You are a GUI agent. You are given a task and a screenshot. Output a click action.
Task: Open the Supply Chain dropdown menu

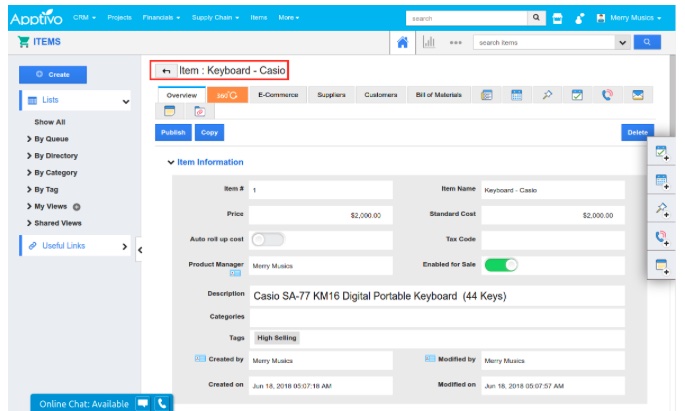pos(215,17)
